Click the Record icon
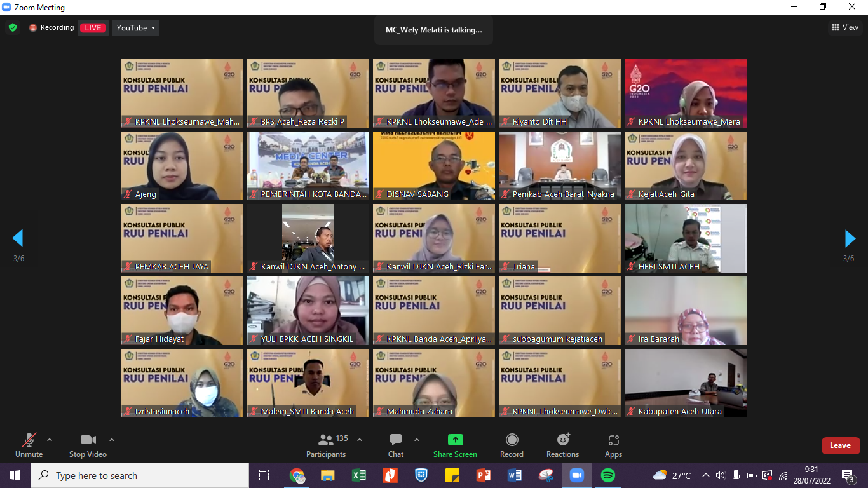868x488 pixels. click(x=512, y=440)
